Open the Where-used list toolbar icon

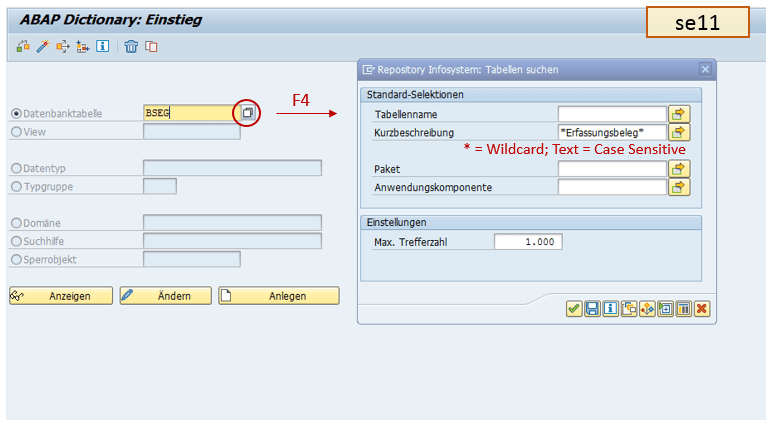63,46
